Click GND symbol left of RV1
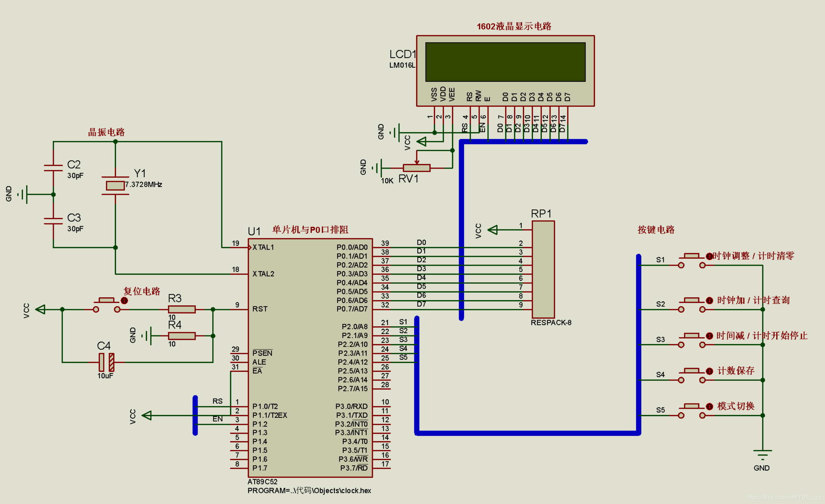Viewport: 825px width, 504px height. [x=377, y=168]
